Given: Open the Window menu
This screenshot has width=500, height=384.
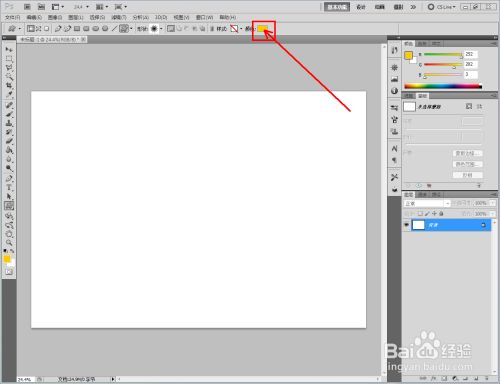Looking at the screenshot, I should pos(204,17).
